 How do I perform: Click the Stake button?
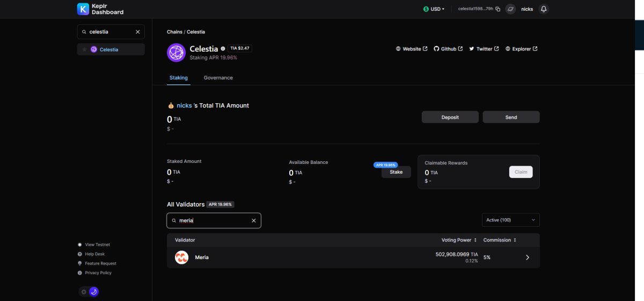pos(396,172)
